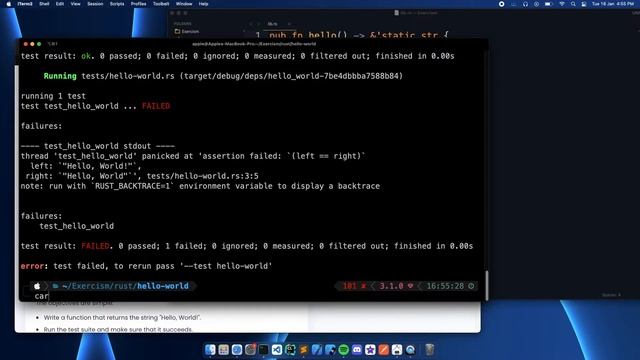The image size is (640, 360).
Task: Open Spotlight search in menu bar
Action: tap(573, 4)
